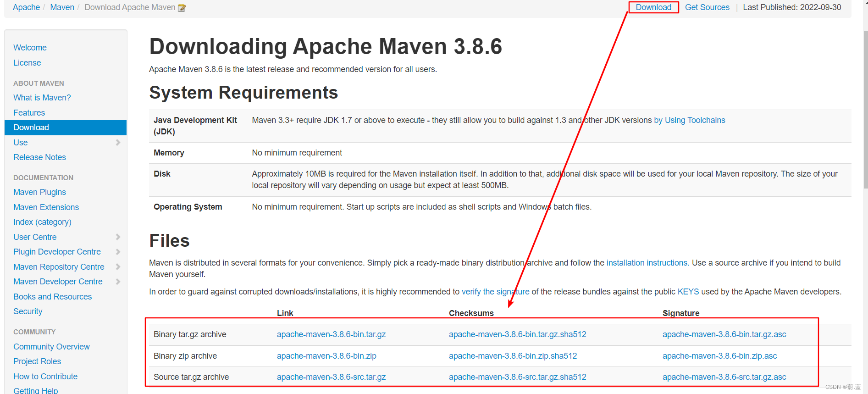This screenshot has height=394, width=868.
Task: Open apache-maven-3.8.6-bin.zip.sha512 checksum
Action: coord(513,356)
